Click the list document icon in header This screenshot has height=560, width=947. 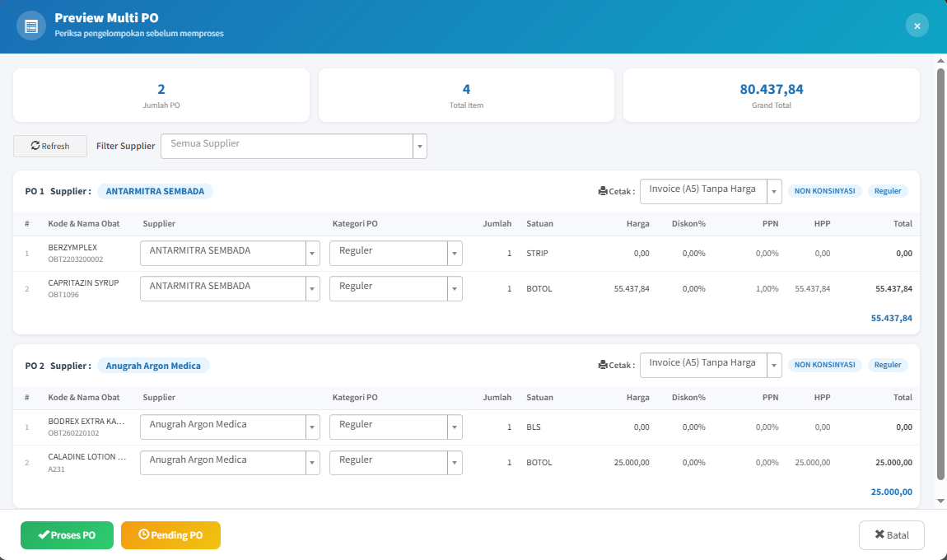tap(31, 26)
